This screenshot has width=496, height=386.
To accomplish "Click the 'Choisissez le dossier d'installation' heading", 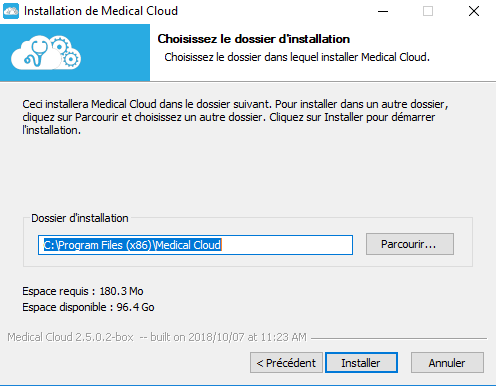I will tap(254, 39).
